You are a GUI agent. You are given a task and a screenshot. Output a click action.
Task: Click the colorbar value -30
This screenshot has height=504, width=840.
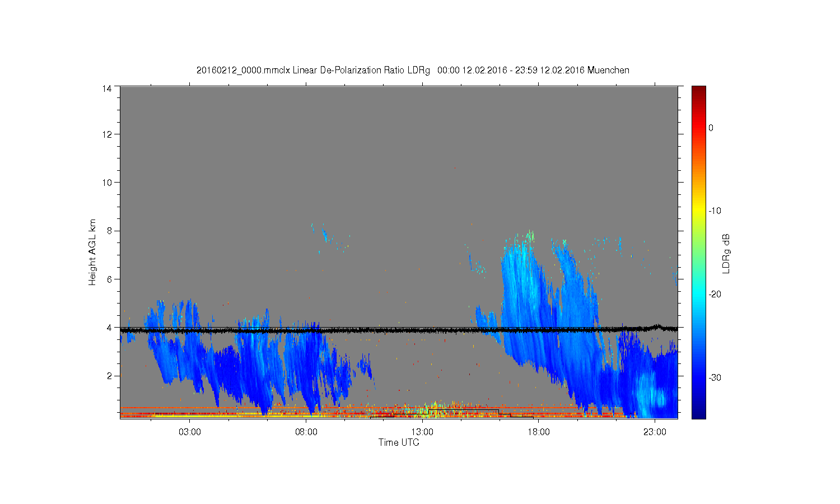click(715, 377)
